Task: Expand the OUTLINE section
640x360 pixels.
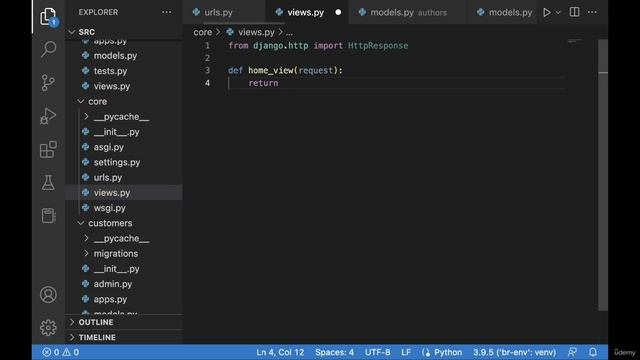Action: tap(96, 322)
